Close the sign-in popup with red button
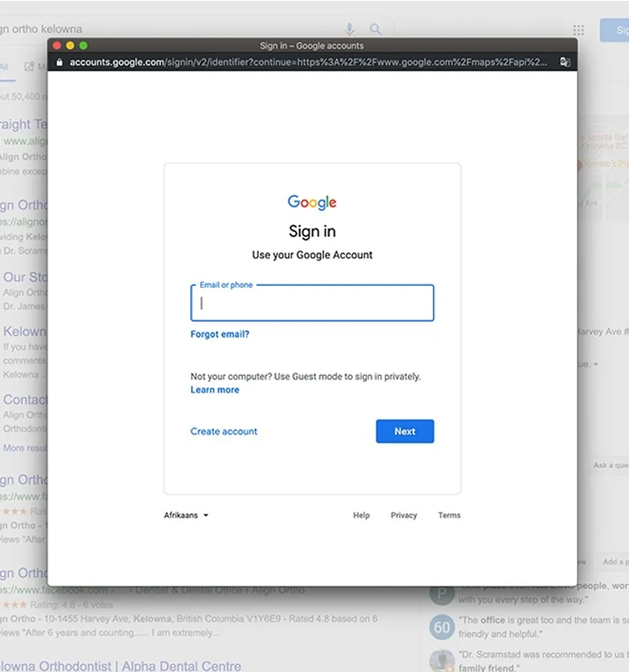629x672 pixels. coord(57,45)
